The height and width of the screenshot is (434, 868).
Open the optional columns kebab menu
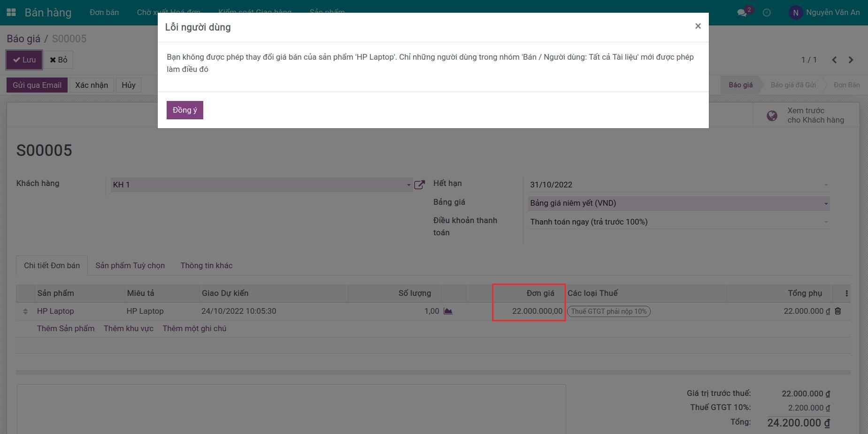click(846, 293)
